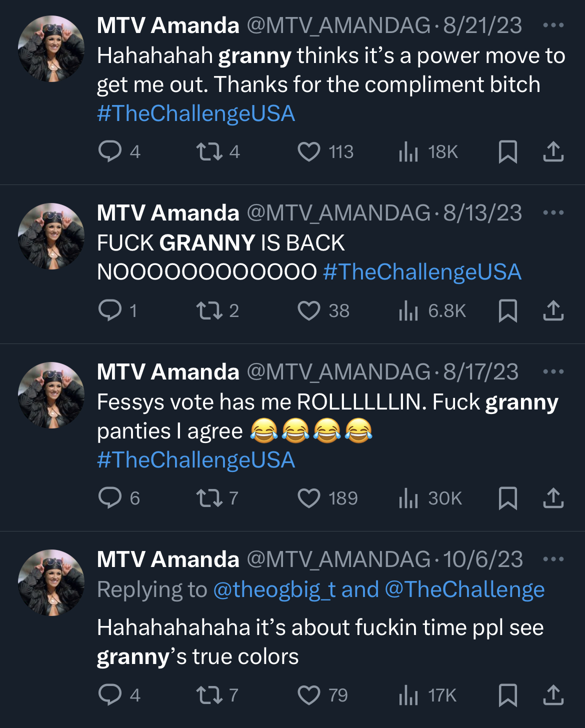Open more options on the 10/6/23 tweet
585x728 pixels.
point(553,559)
